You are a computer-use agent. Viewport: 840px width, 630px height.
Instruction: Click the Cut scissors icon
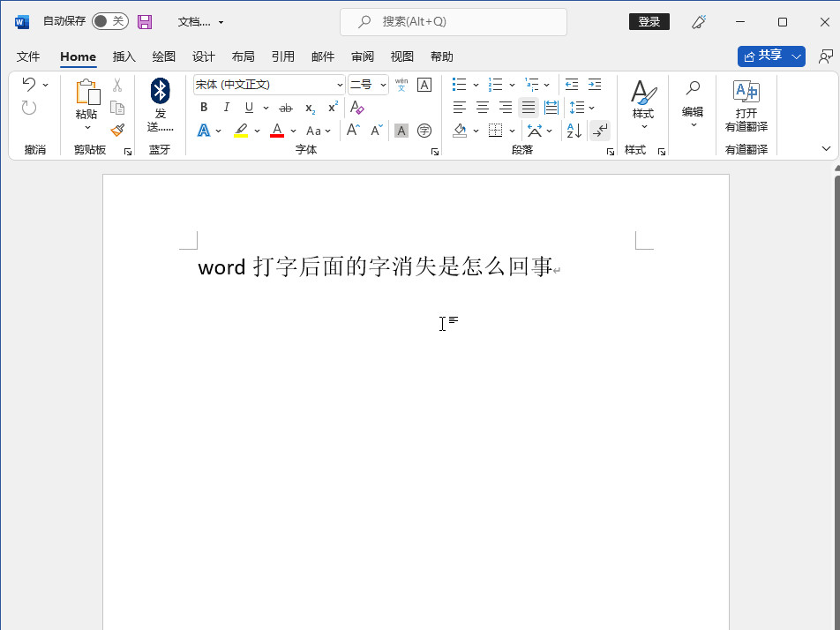[117, 85]
